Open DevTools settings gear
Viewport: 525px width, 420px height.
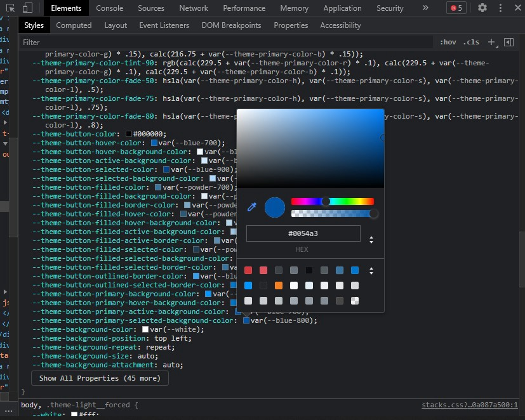pyautogui.click(x=482, y=8)
